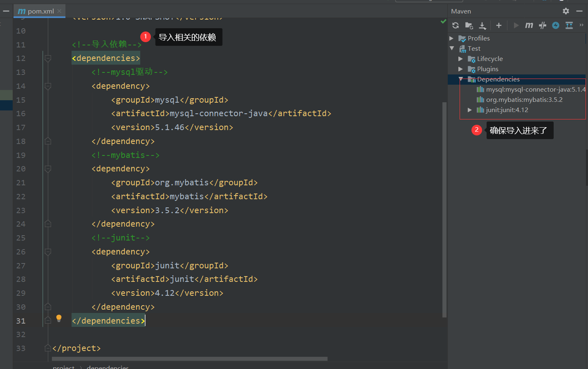Select org.mybatis:mybatis:3.5.2 dependency
This screenshot has width=588, height=369.
(524, 99)
